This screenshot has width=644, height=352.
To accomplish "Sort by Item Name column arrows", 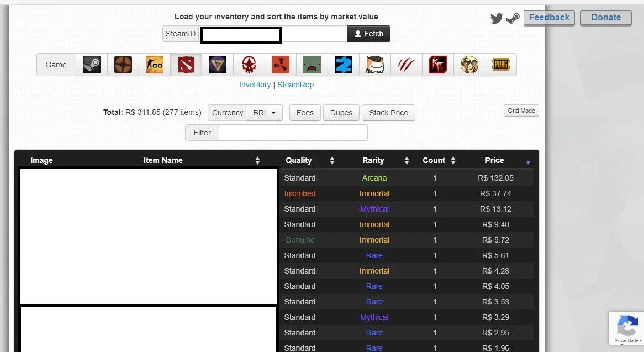I will click(257, 161).
